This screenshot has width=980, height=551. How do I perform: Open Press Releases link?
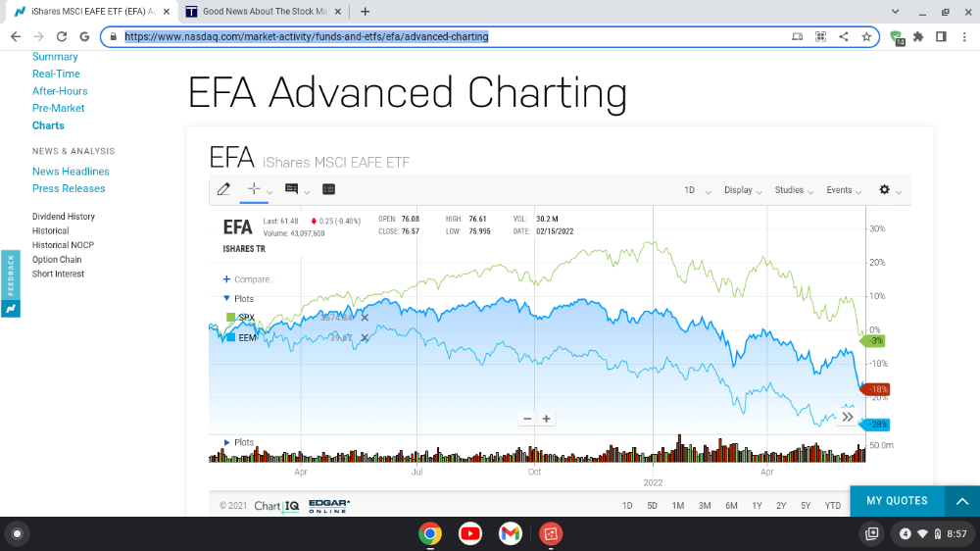[69, 188]
